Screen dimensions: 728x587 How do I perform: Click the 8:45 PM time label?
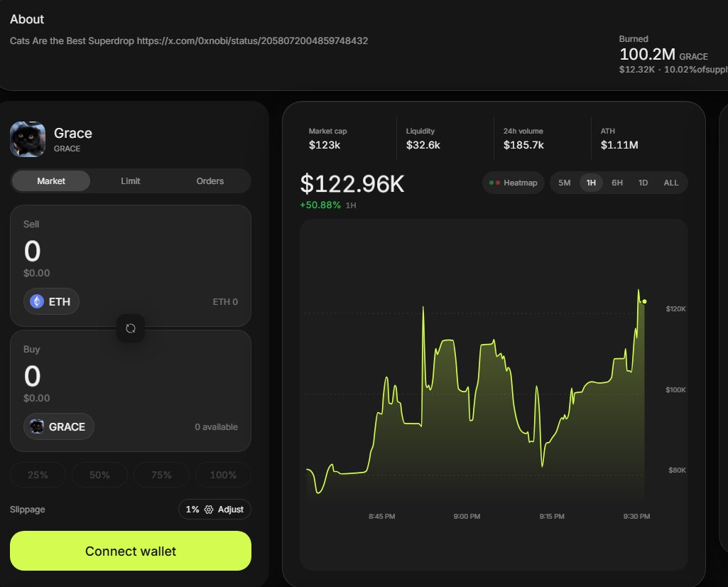381,517
